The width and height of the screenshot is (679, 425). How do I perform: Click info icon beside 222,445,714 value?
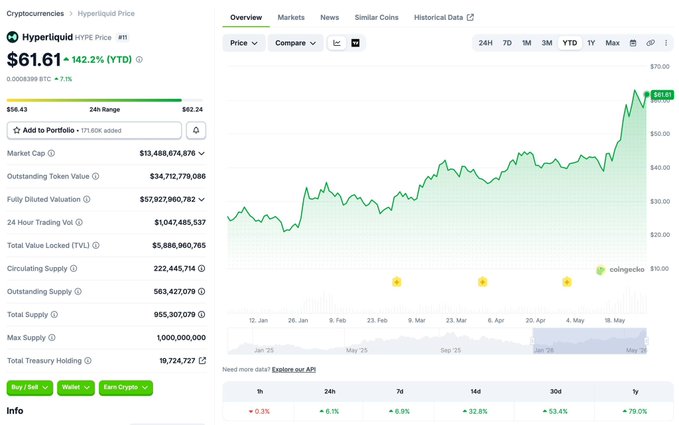click(x=201, y=269)
